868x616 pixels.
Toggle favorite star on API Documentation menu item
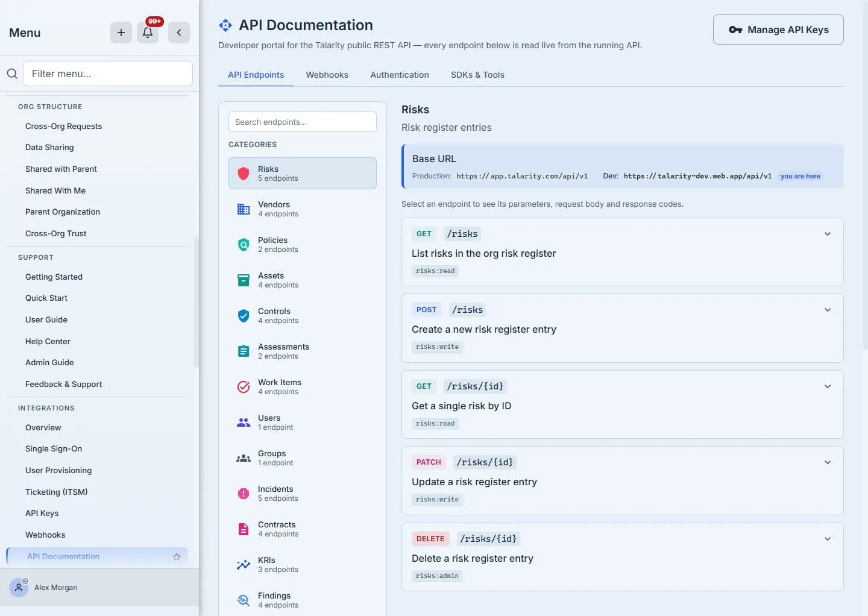[x=177, y=557]
